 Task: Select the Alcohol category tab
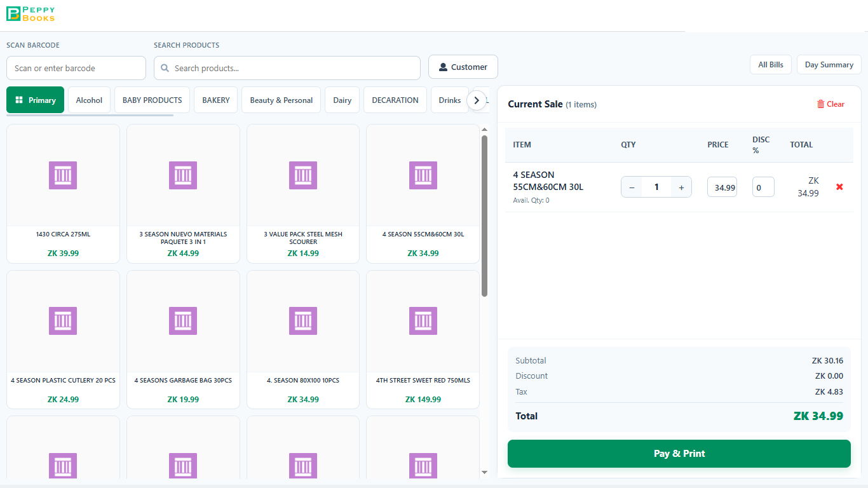[x=89, y=100]
